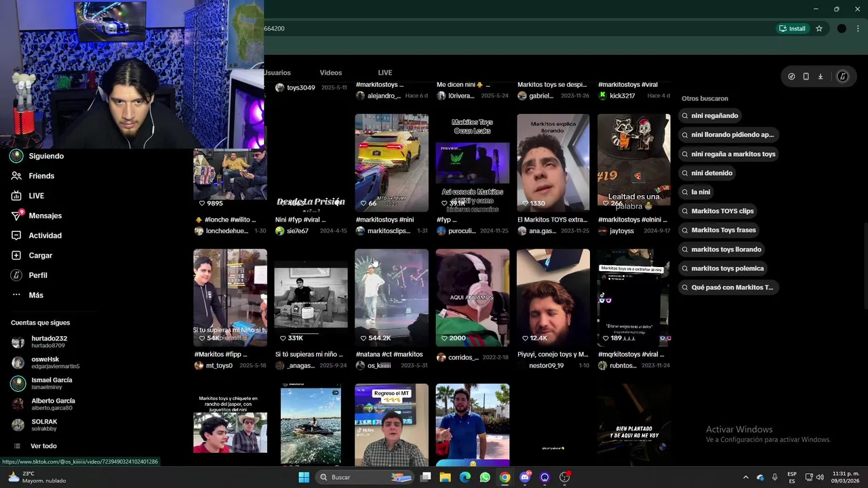Open the 'rancho del jasper' video thumbnail
This screenshot has width=868, height=488.
(x=230, y=425)
